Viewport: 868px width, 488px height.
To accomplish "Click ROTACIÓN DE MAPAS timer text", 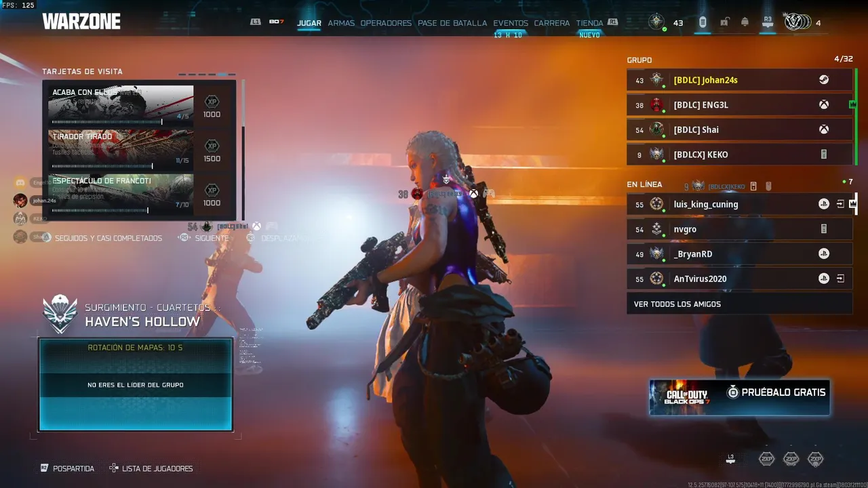I will click(135, 348).
